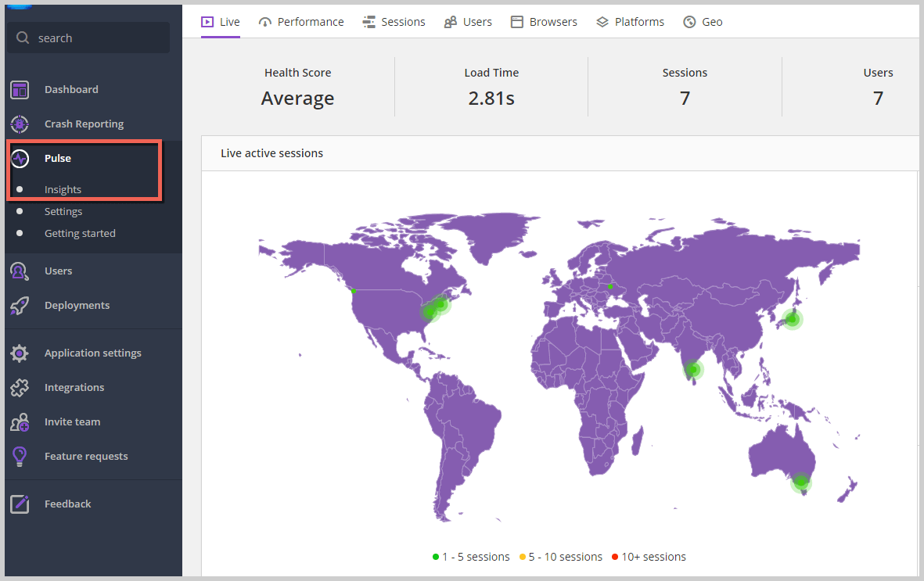Click the Pulse heartbeat icon

coord(20,159)
